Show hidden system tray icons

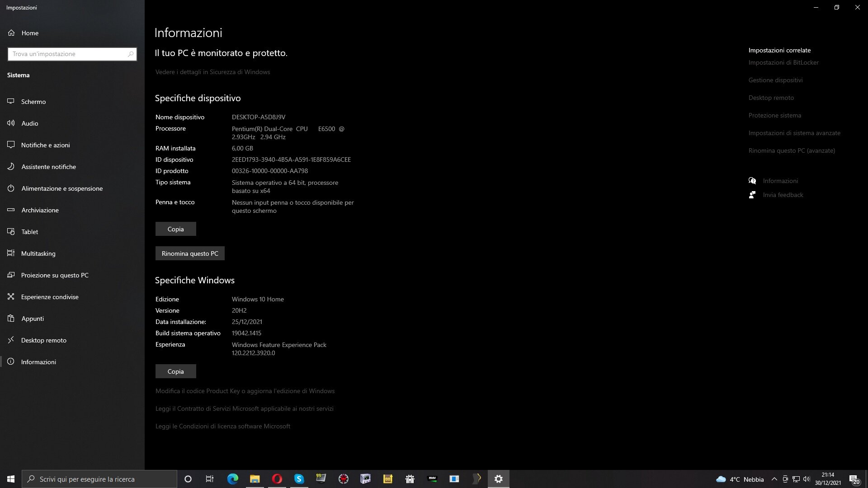point(774,479)
